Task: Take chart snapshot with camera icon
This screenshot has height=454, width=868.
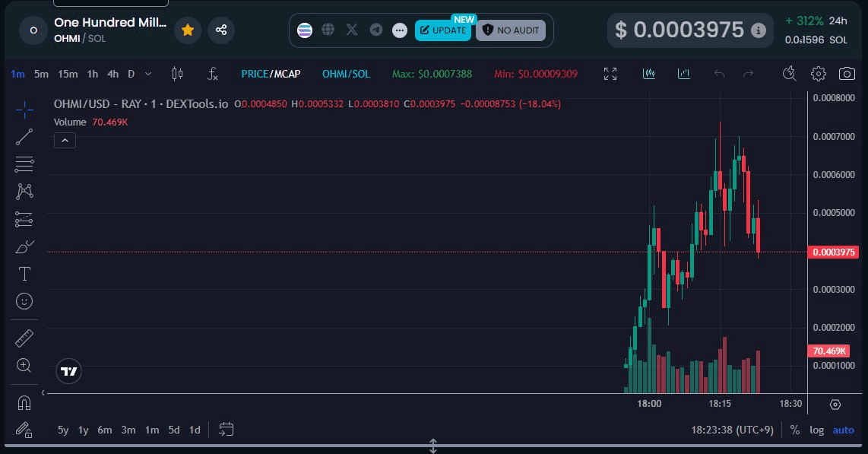Action: 847,74
